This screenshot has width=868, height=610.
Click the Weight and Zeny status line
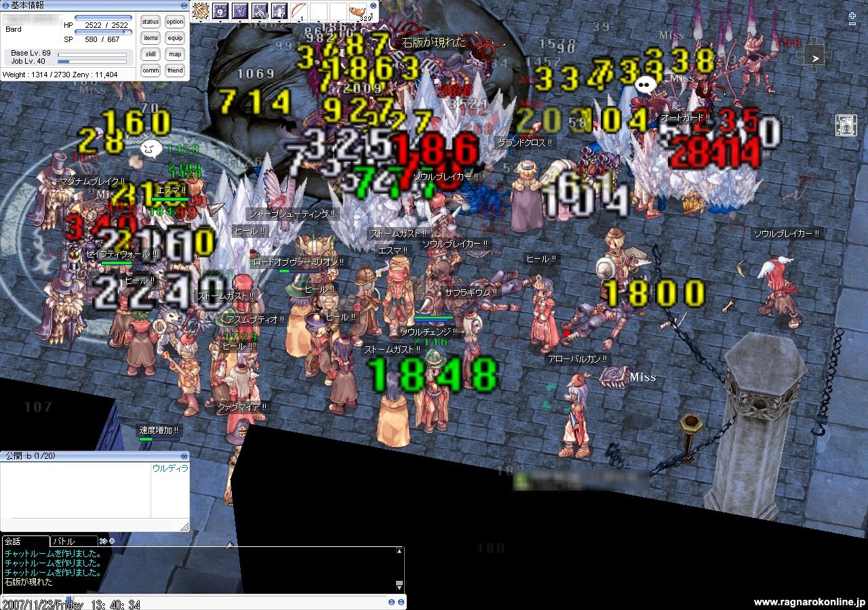(x=60, y=75)
